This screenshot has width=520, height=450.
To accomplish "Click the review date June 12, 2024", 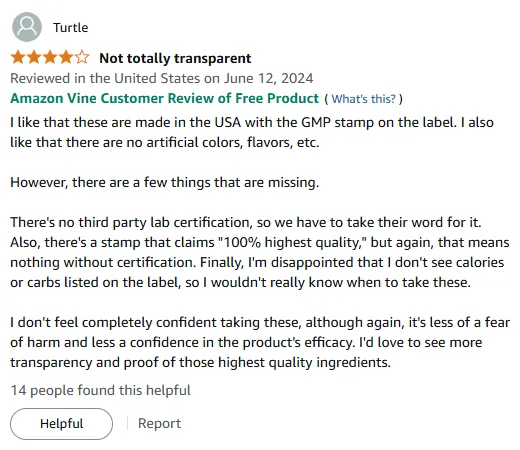I will pyautogui.click(x=268, y=78).
